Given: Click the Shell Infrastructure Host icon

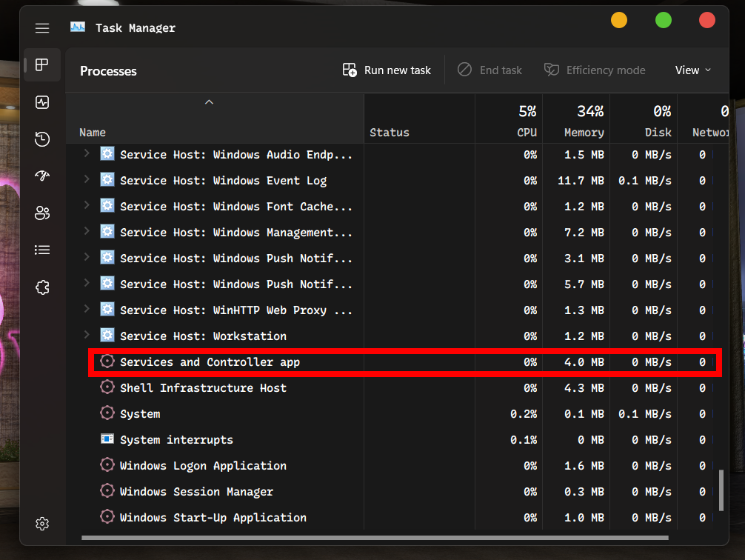Looking at the screenshot, I should pyautogui.click(x=107, y=387).
